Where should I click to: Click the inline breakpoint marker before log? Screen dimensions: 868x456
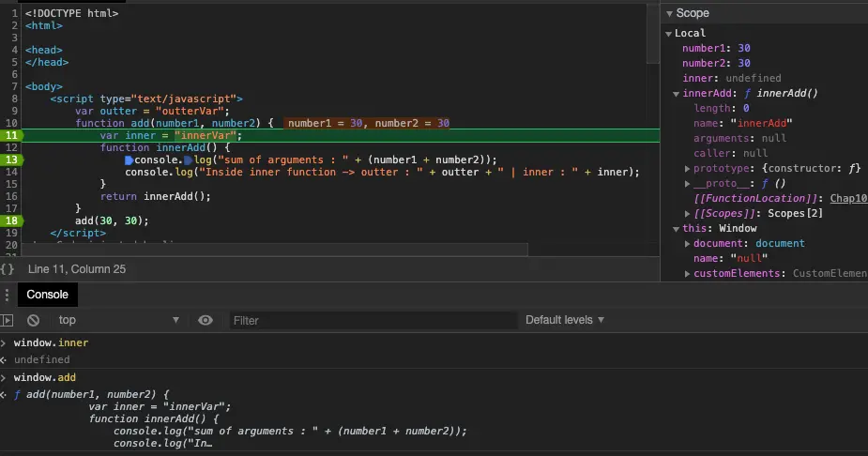188,160
